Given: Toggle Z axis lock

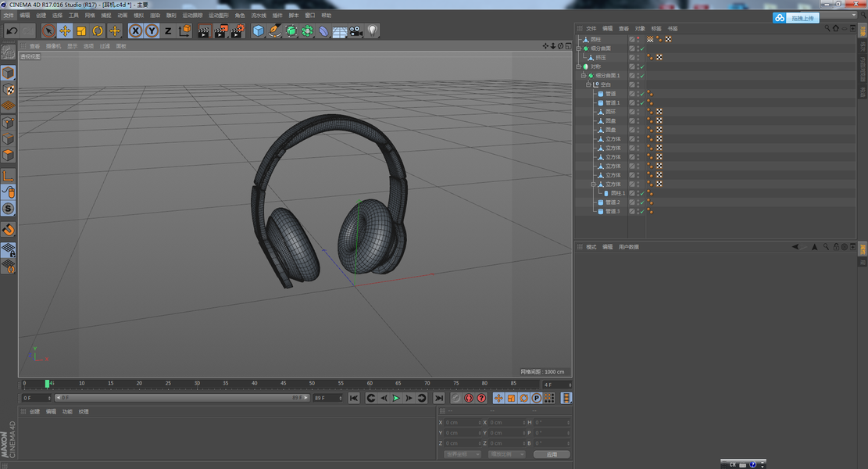Looking at the screenshot, I should [168, 31].
